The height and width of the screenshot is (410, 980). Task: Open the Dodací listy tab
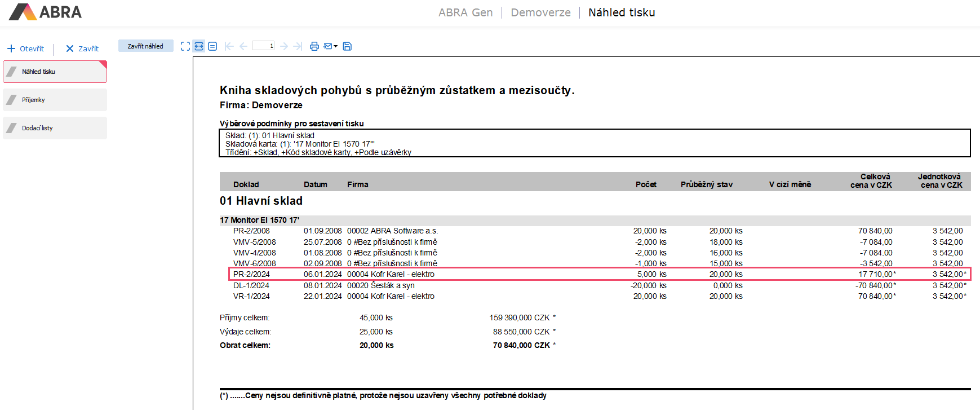pos(55,128)
